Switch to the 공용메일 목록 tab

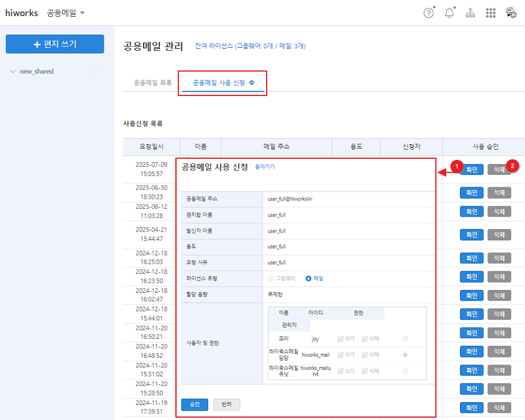click(x=152, y=83)
